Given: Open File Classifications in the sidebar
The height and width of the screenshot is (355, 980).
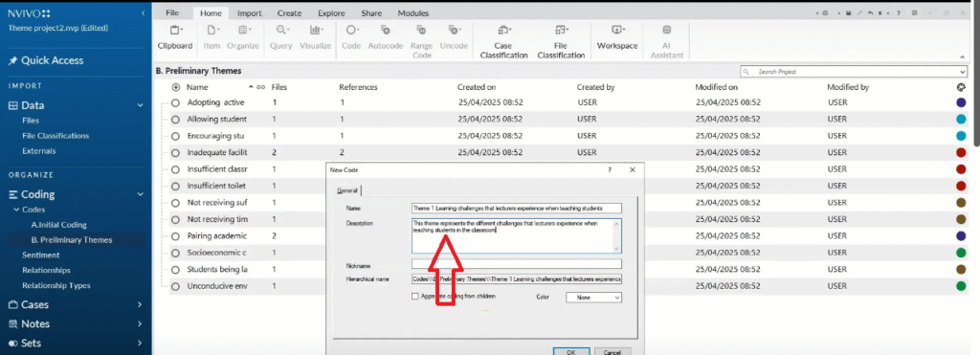Looking at the screenshot, I should click(x=56, y=136).
